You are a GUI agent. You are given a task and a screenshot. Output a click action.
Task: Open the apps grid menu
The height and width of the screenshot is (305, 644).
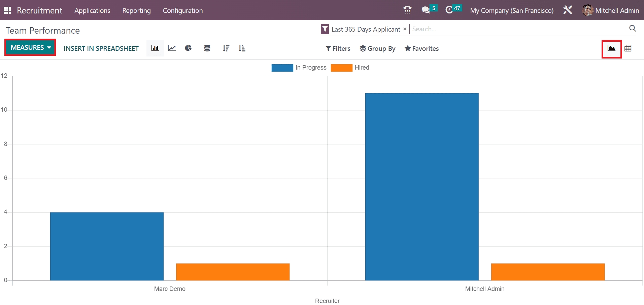(x=7, y=10)
